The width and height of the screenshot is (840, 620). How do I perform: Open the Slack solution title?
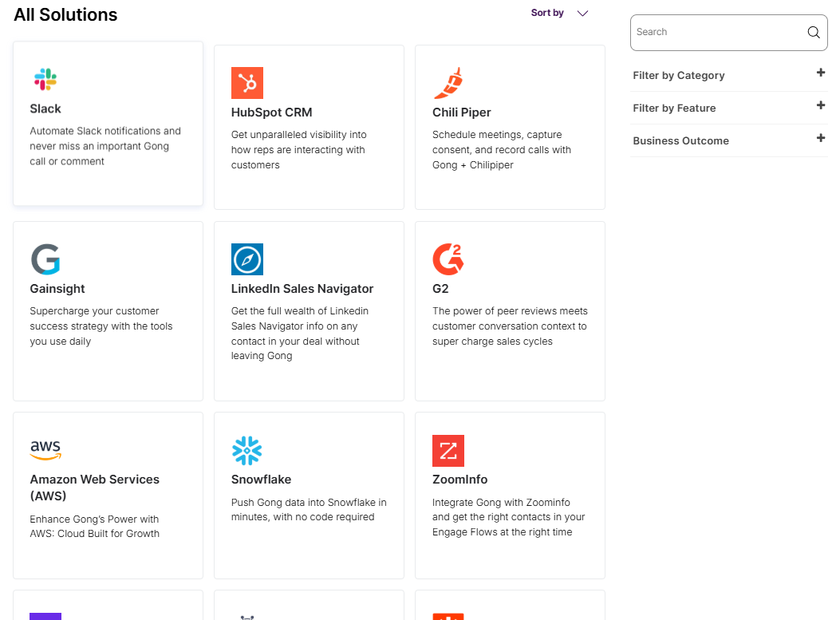tap(45, 109)
